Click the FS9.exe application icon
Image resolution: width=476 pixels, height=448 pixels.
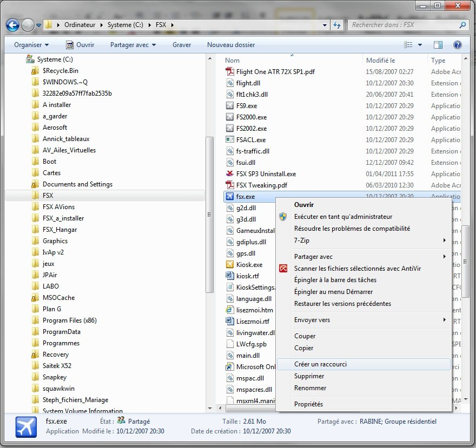click(230, 106)
